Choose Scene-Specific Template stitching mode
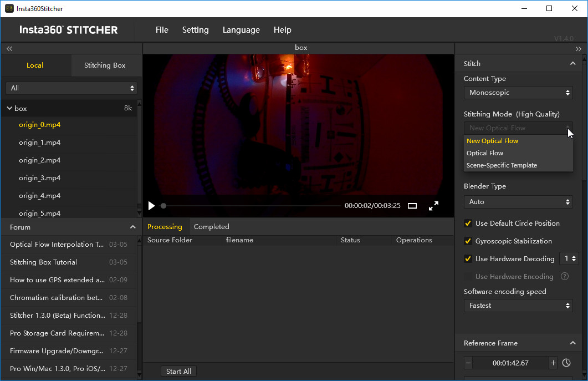The image size is (588, 381). click(x=502, y=165)
